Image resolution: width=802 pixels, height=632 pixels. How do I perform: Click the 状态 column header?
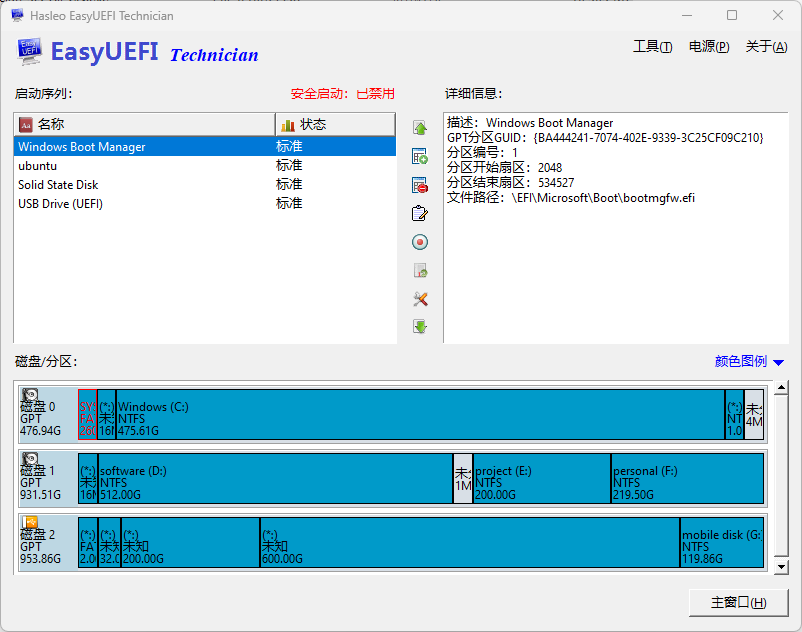[x=334, y=124]
